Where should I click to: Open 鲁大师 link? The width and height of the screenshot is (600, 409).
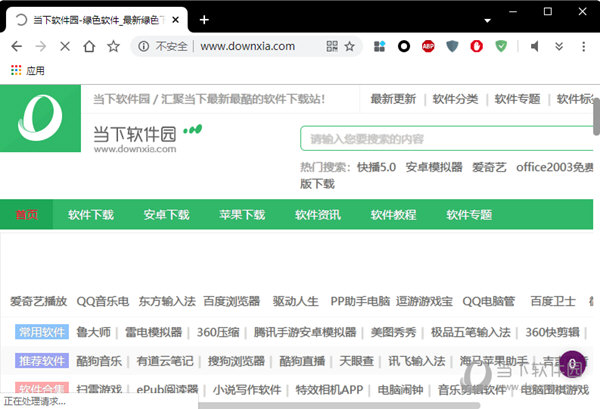[x=93, y=332]
